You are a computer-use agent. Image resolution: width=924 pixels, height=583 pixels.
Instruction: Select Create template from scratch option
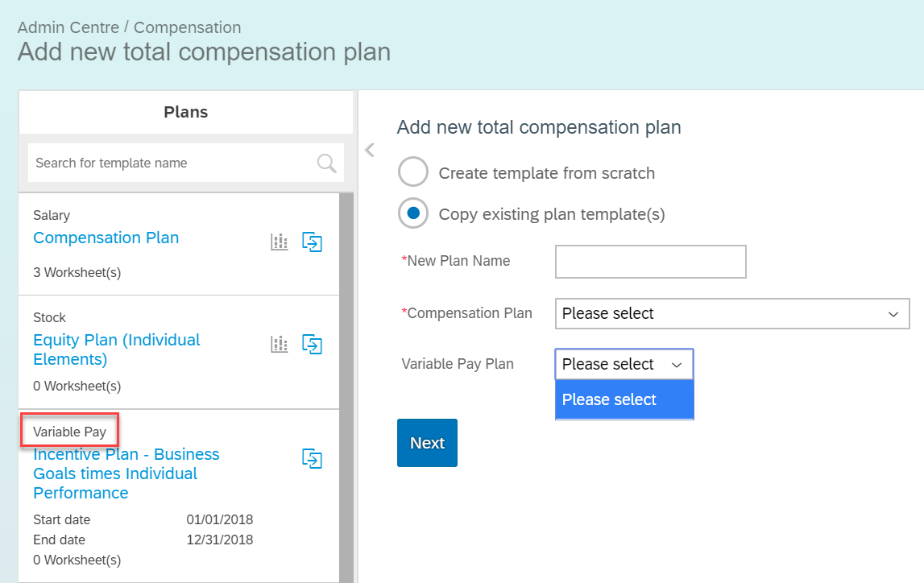[413, 172]
